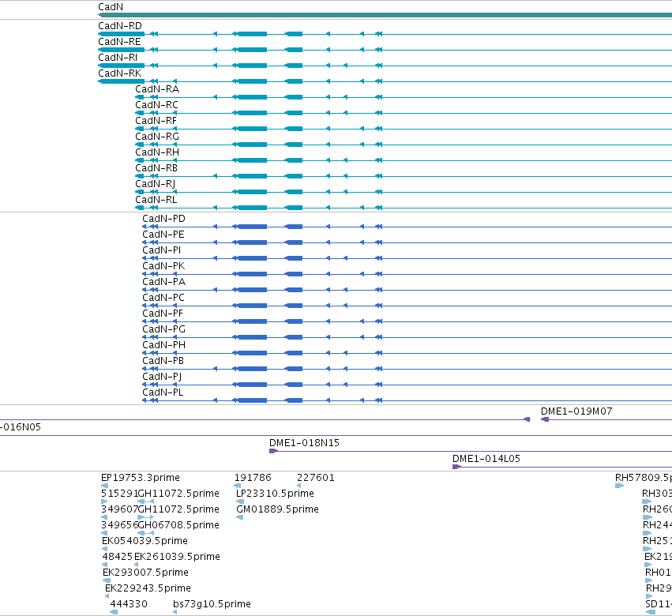The image size is (672, 616).
Task: Select the CadN-RB transcript label
Action: (156, 168)
